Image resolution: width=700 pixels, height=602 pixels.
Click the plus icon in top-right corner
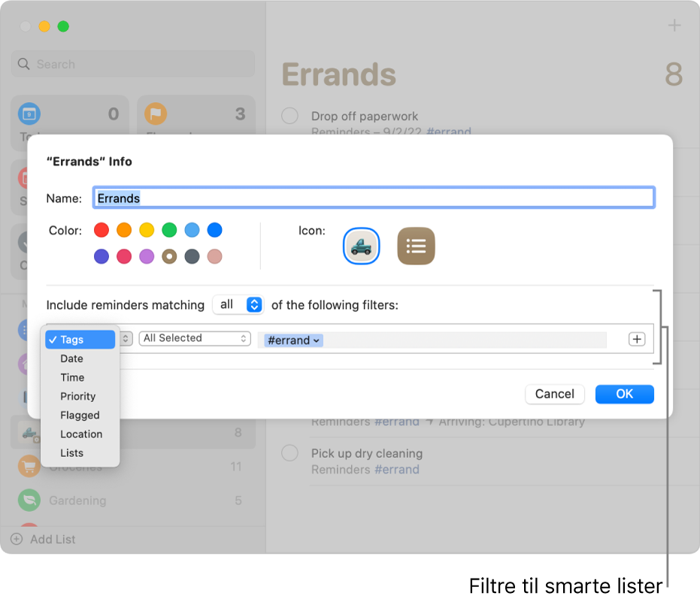point(674,26)
